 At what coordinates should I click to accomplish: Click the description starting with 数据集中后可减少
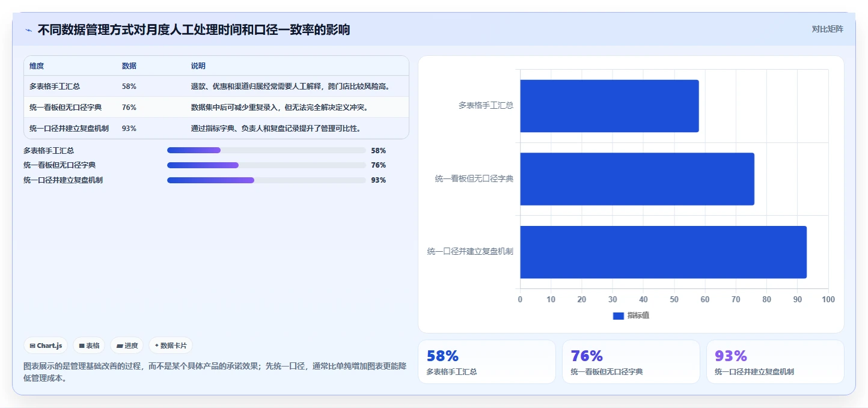click(280, 108)
